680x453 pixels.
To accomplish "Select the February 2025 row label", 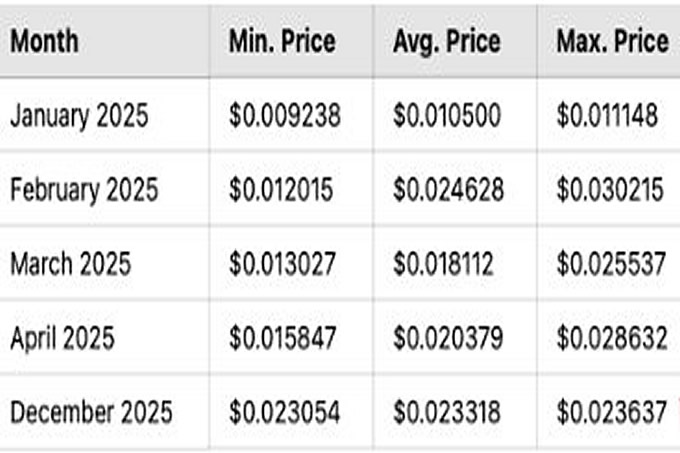I will pos(84,190).
